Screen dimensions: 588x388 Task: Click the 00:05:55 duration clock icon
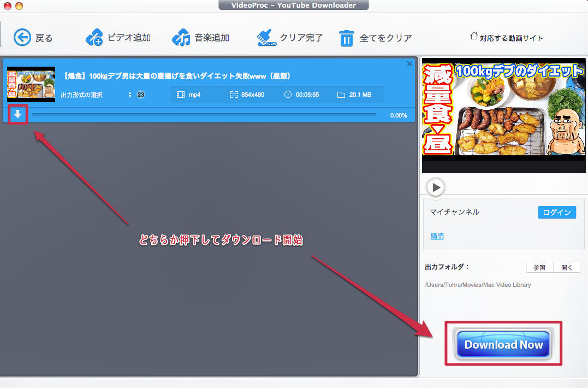pyautogui.click(x=288, y=95)
